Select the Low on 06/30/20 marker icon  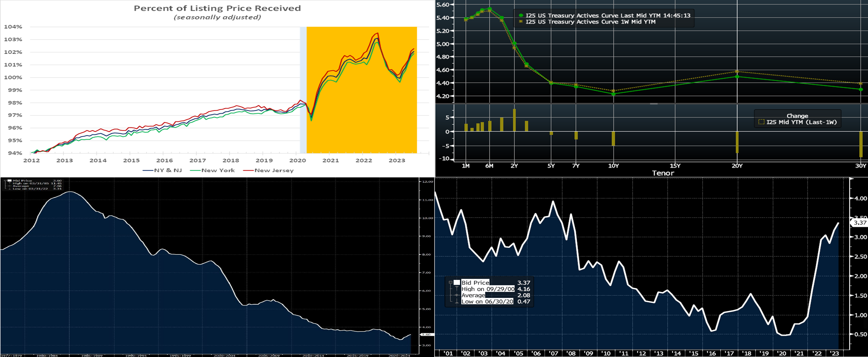point(457,301)
